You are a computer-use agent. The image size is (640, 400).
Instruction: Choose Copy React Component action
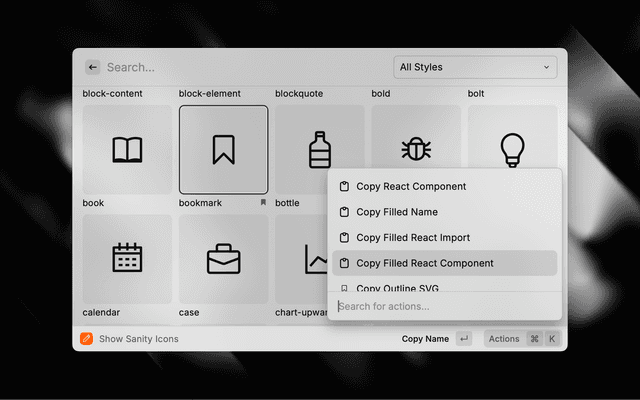click(x=444, y=187)
